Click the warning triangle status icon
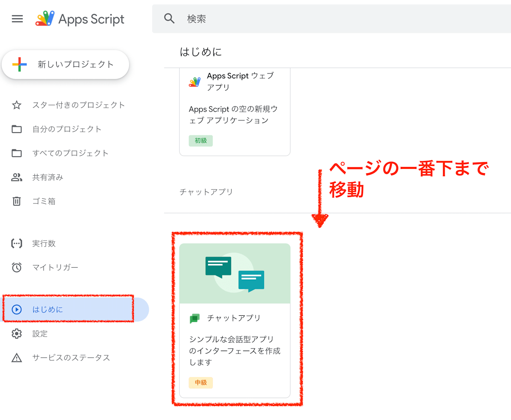This screenshot has height=420, width=511. click(17, 357)
